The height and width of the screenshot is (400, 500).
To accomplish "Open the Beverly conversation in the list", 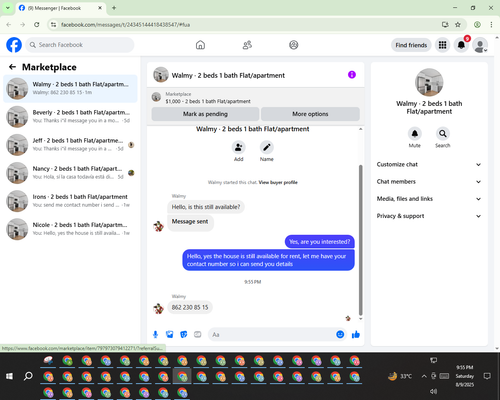I will 70,117.
